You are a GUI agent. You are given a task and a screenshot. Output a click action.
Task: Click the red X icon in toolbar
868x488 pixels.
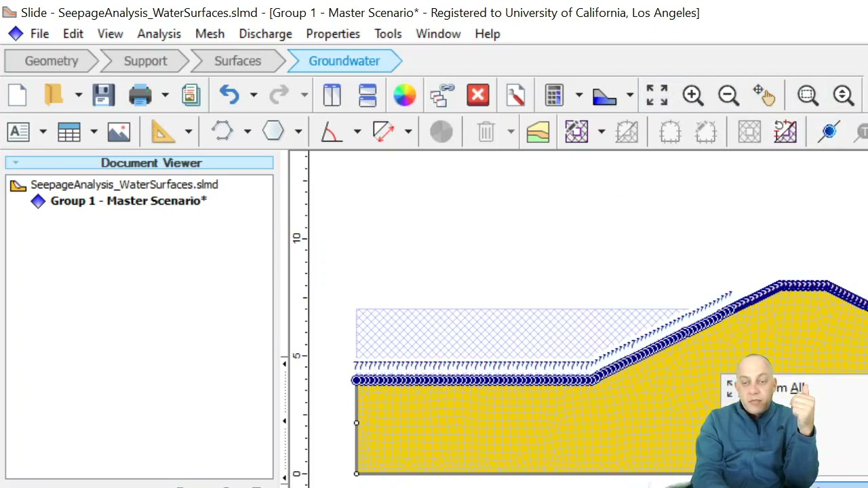pos(478,95)
